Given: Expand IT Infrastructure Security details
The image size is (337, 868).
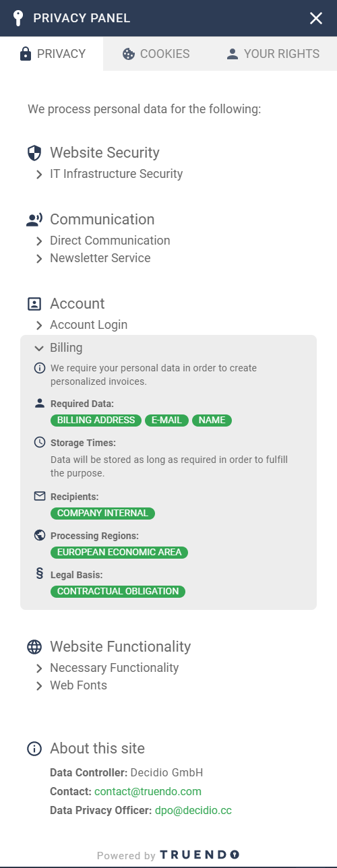Looking at the screenshot, I should pyautogui.click(x=109, y=174).
